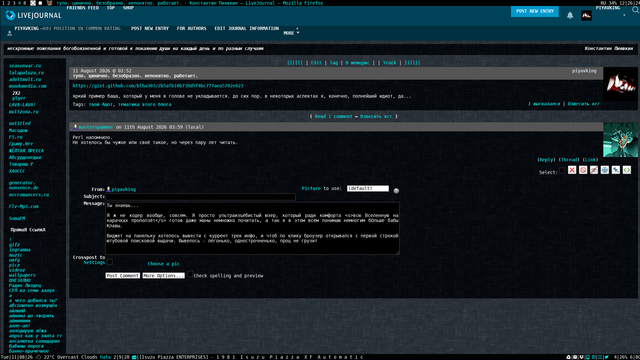Click the More Options button
The height and width of the screenshot is (360, 640).
pyautogui.click(x=163, y=276)
